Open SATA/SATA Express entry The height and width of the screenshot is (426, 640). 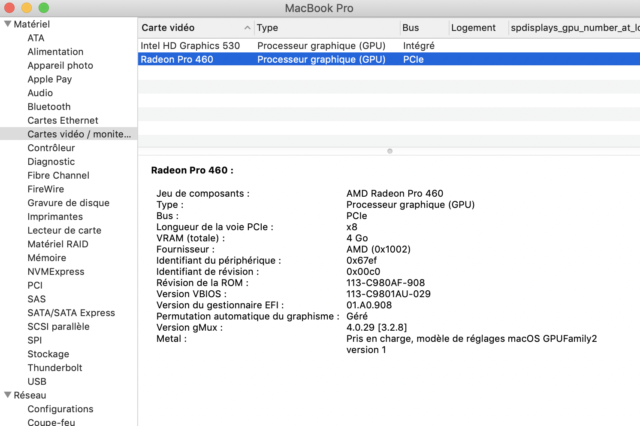[x=71, y=313]
